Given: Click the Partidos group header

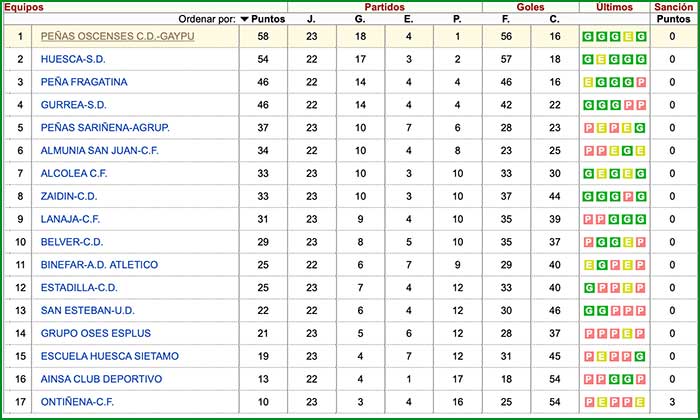Looking at the screenshot, I should click(384, 7).
